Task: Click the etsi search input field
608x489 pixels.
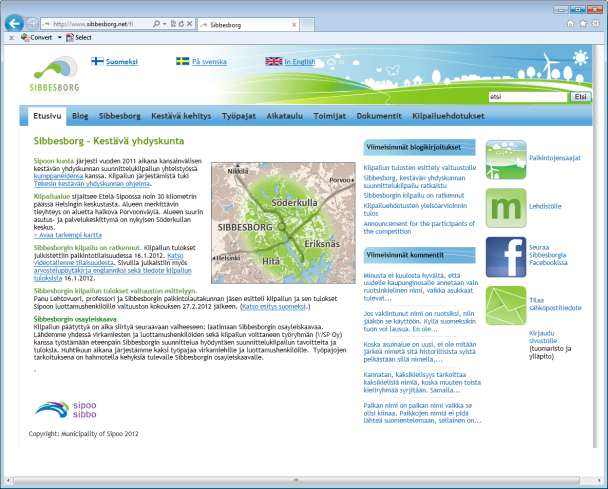Action: (x=527, y=97)
